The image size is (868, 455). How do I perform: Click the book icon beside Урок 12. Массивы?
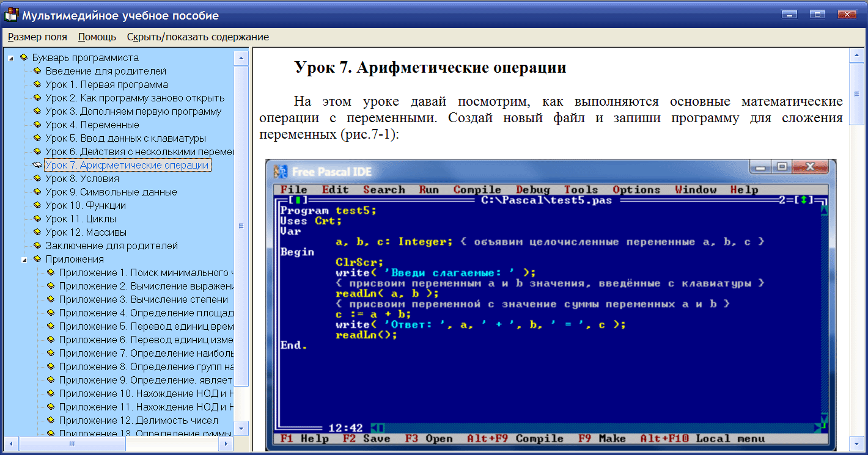pyautogui.click(x=37, y=232)
